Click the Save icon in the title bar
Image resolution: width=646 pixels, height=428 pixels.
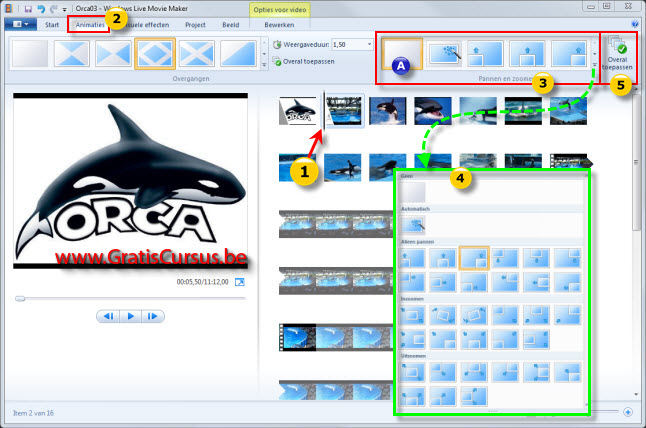[28, 9]
